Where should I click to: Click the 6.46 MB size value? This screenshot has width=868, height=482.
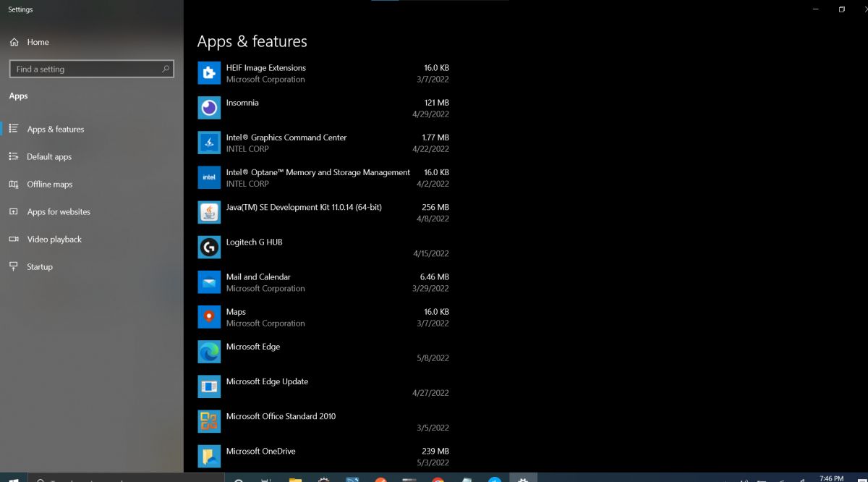click(435, 277)
